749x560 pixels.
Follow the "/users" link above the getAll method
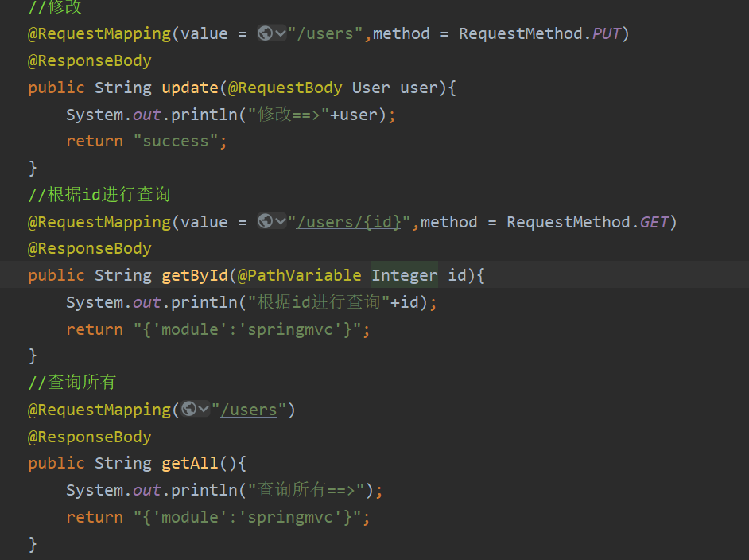(248, 410)
